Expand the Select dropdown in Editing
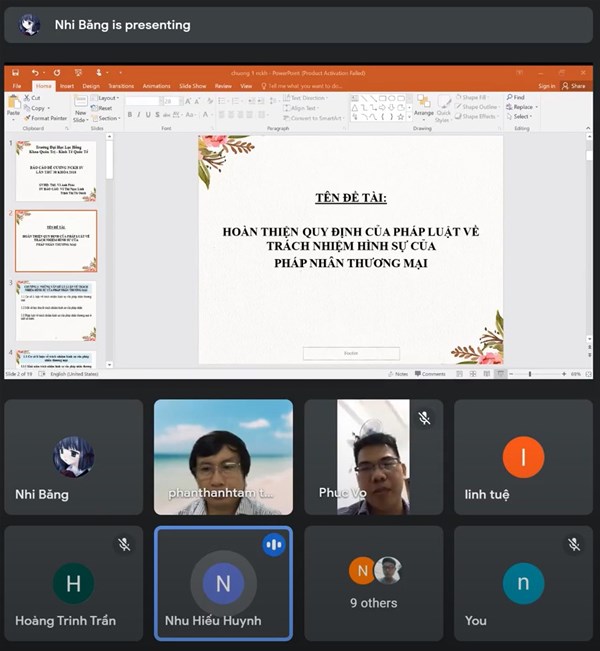This screenshot has height=651, width=600. [x=521, y=116]
